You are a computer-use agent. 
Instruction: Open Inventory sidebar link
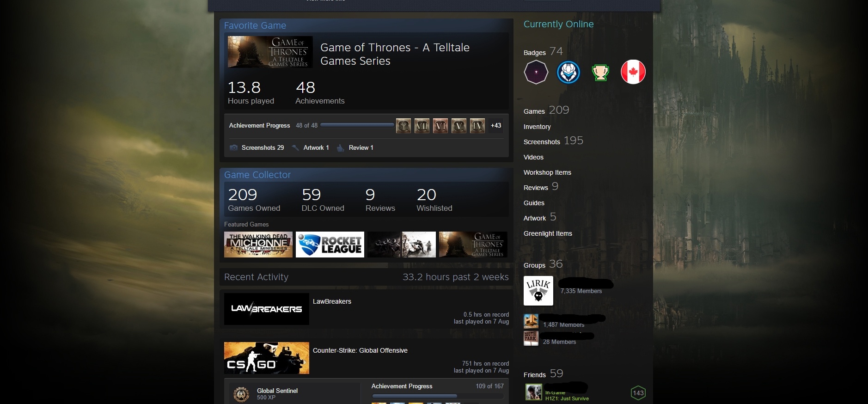point(537,127)
